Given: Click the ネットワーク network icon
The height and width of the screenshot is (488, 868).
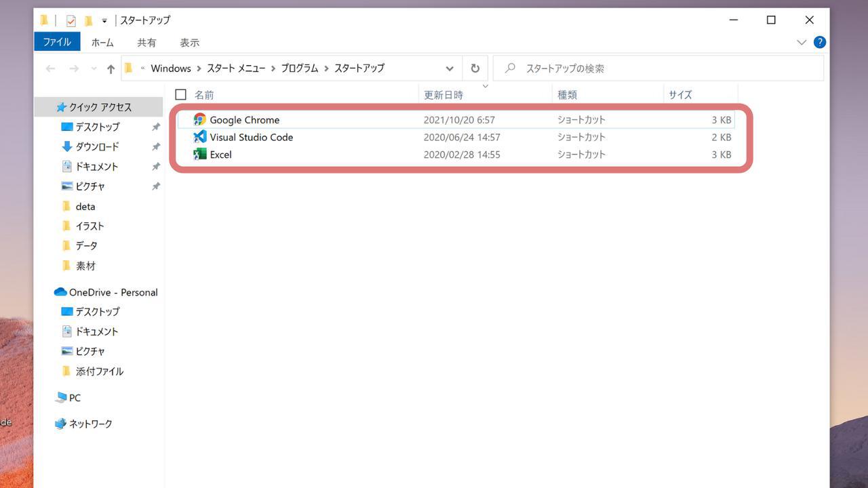Looking at the screenshot, I should tap(61, 424).
